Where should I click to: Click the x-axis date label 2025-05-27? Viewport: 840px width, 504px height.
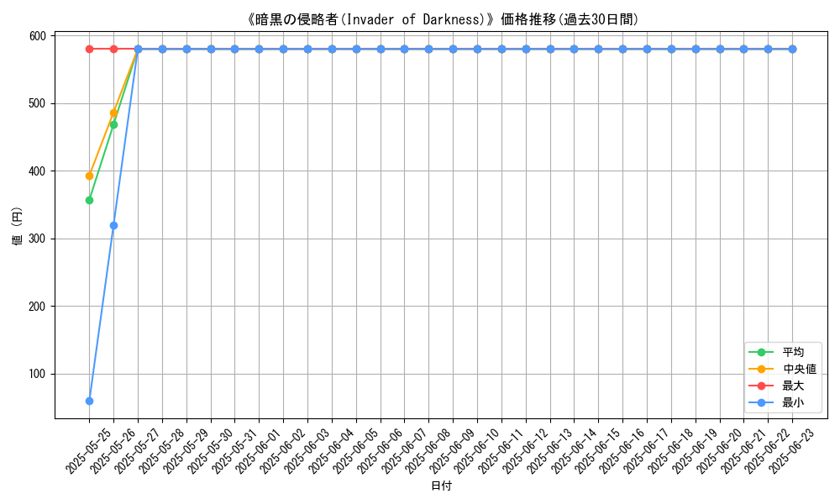137,452
